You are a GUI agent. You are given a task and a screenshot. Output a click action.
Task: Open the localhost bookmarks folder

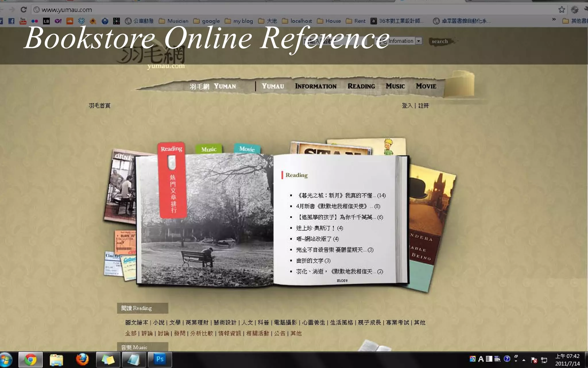(x=297, y=21)
